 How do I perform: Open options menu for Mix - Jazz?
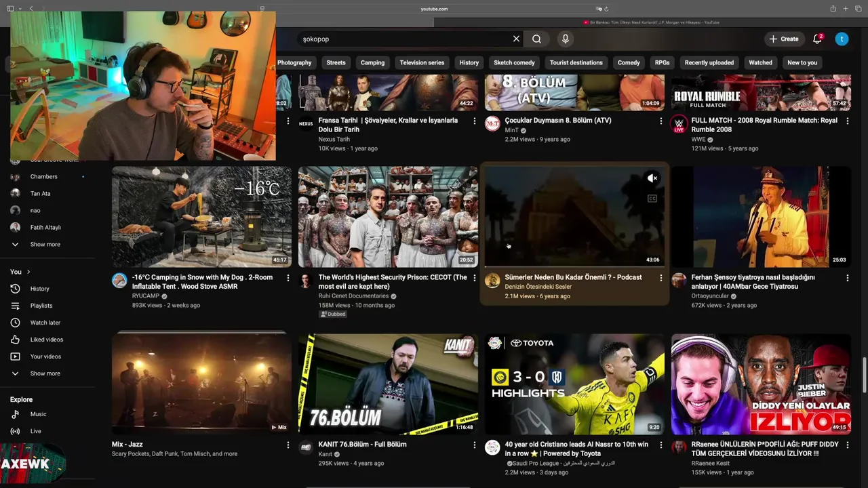pyautogui.click(x=288, y=445)
